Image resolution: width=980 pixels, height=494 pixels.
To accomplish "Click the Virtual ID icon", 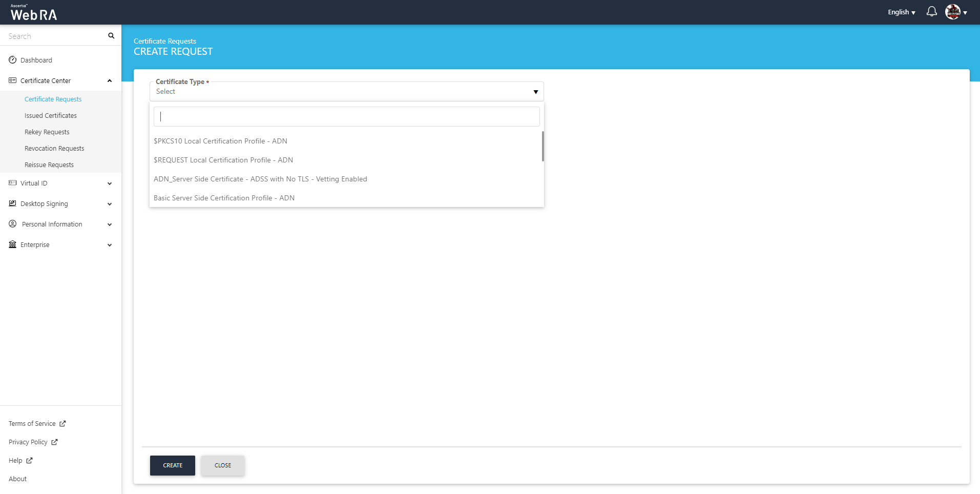I will 13,183.
